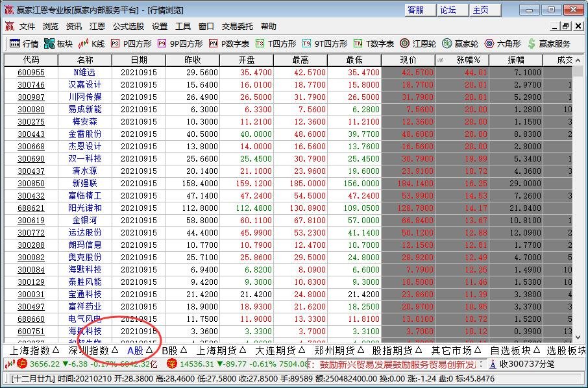Select the T数字表 tool icon
588x388 pixels.
point(371,44)
